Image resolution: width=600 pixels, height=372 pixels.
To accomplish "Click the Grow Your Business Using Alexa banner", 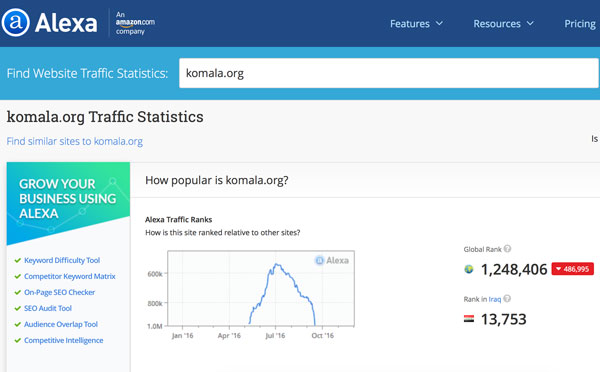I will [x=68, y=201].
